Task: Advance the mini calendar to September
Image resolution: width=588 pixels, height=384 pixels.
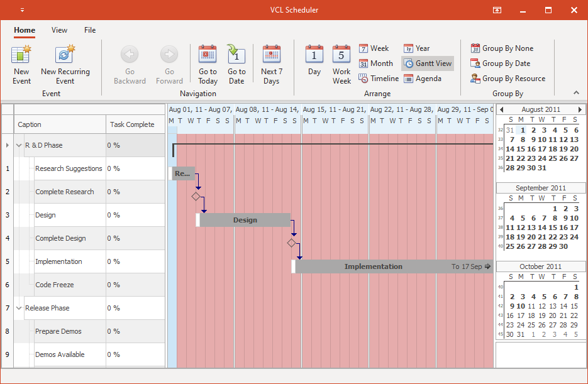Action: click(580, 109)
